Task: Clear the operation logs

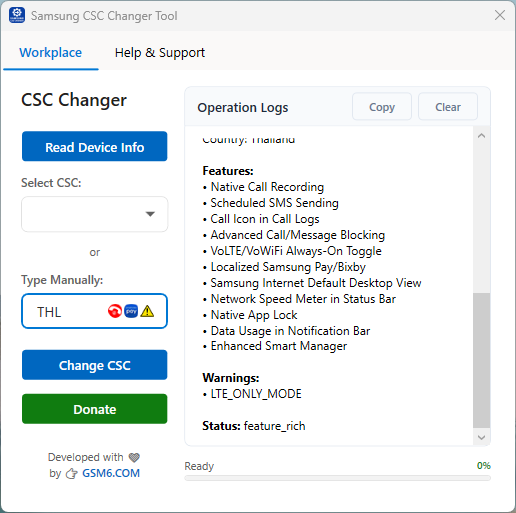Action: click(x=448, y=107)
